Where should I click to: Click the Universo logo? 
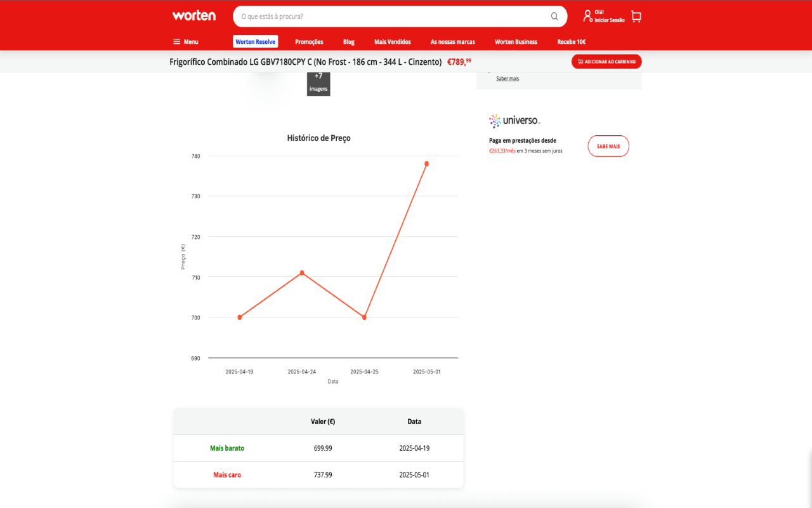click(x=514, y=120)
